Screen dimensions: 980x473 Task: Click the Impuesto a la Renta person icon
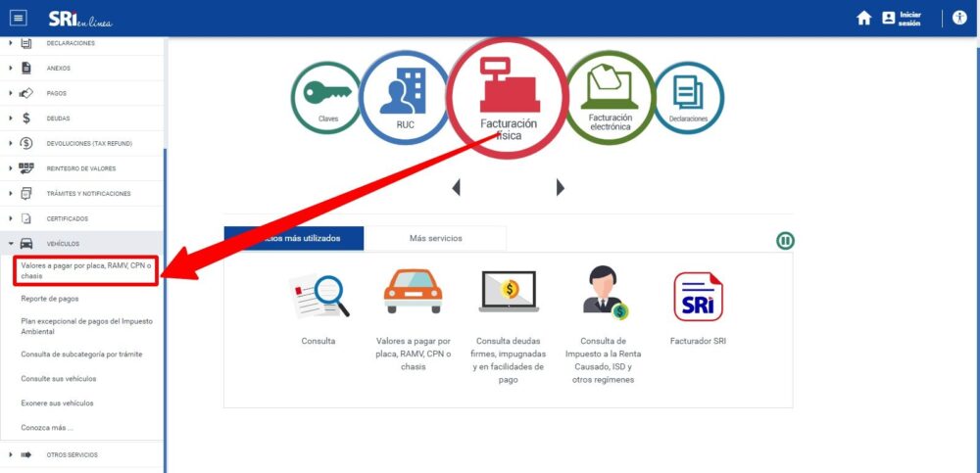coord(604,293)
